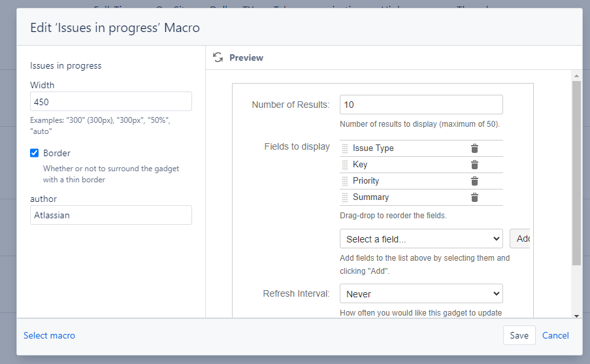590x364 pixels.
Task: Uncheck the Border checkbox
Action: (34, 153)
